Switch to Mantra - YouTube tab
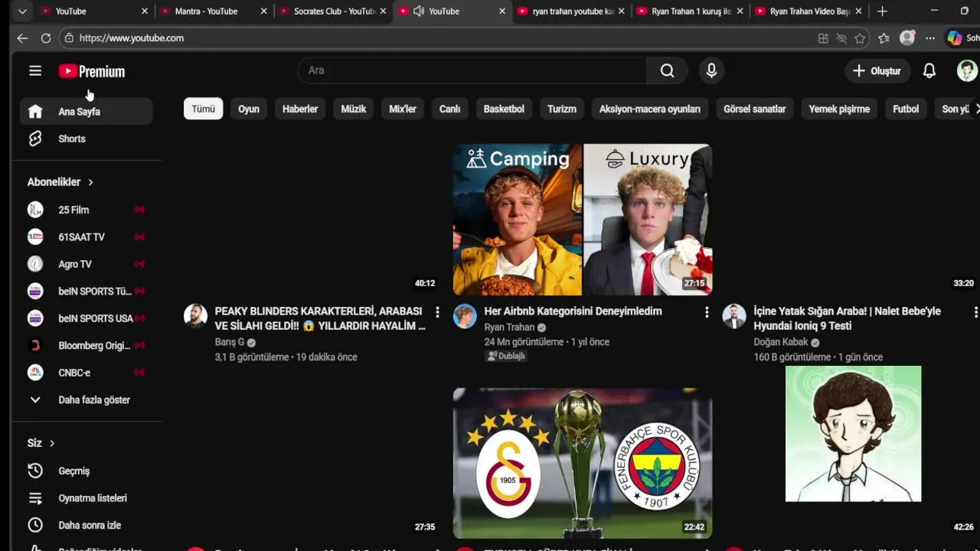 pos(214,11)
